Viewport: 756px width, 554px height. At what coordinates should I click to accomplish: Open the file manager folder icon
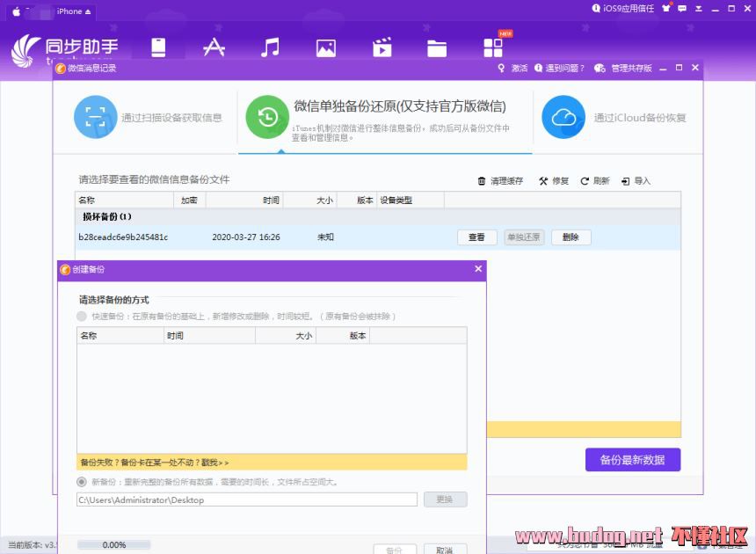point(437,48)
